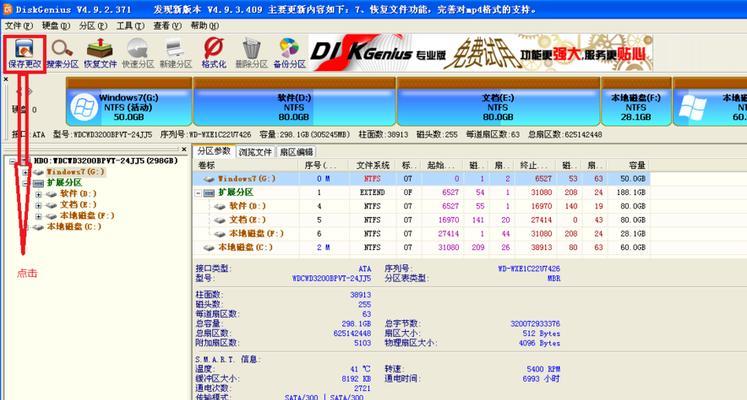Select 软件(D:) label in the left tree
The image size is (747, 400).
[78, 194]
